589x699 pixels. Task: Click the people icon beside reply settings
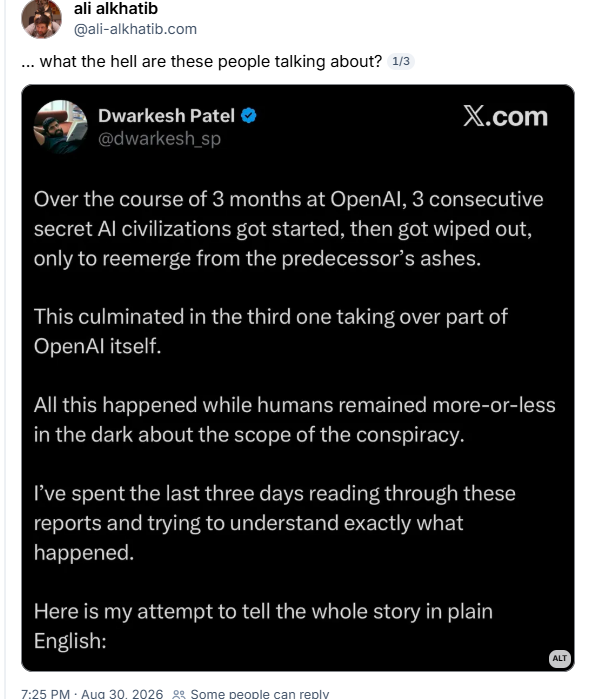[179, 694]
